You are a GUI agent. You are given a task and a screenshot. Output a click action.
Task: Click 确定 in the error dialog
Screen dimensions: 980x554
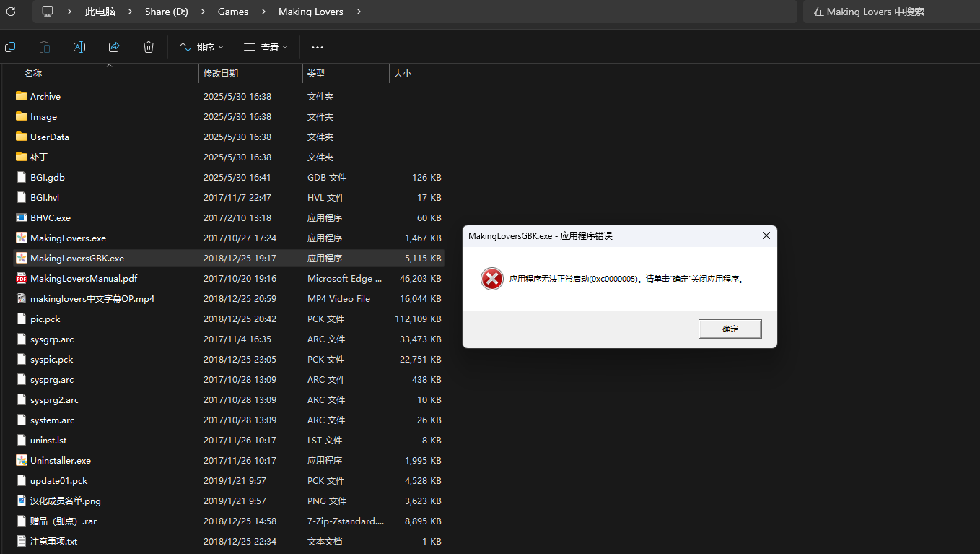[730, 329]
